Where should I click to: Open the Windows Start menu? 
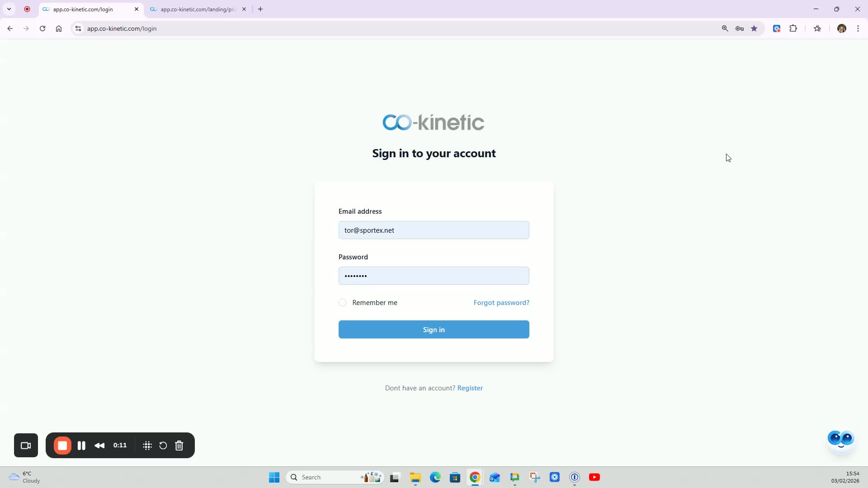(x=274, y=477)
